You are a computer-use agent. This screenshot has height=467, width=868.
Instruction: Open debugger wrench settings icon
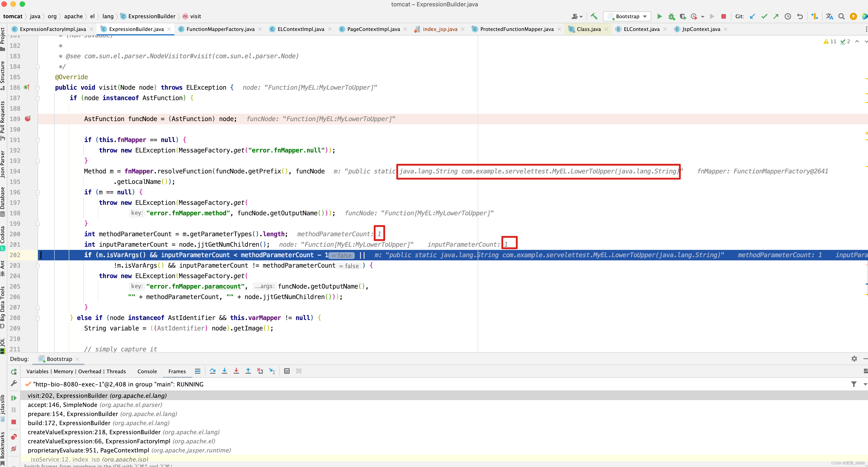(x=14, y=383)
